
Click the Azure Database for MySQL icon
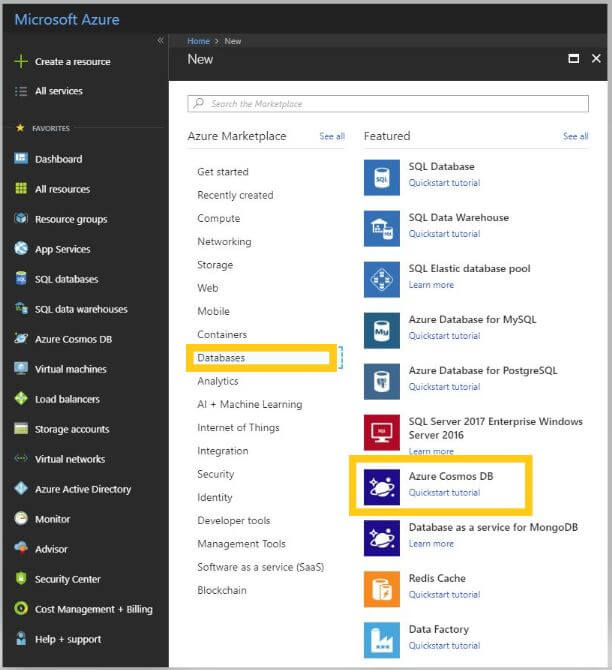coord(382,330)
